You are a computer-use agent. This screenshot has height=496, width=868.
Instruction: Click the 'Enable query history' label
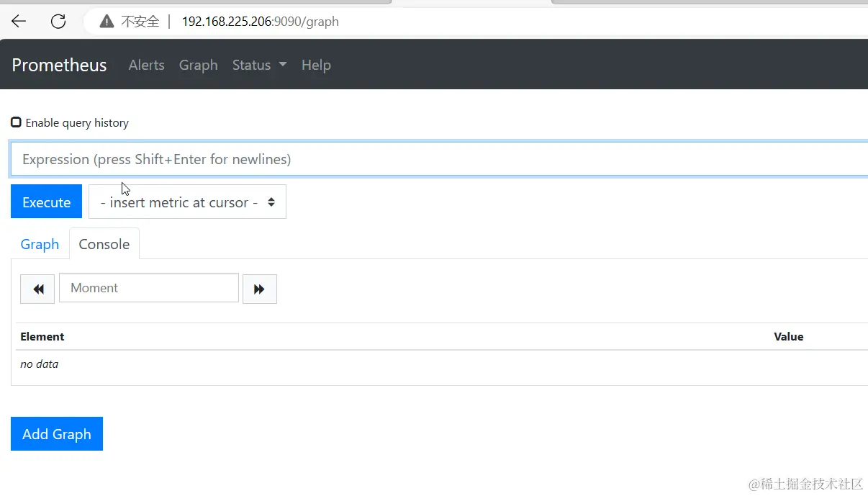click(x=77, y=123)
